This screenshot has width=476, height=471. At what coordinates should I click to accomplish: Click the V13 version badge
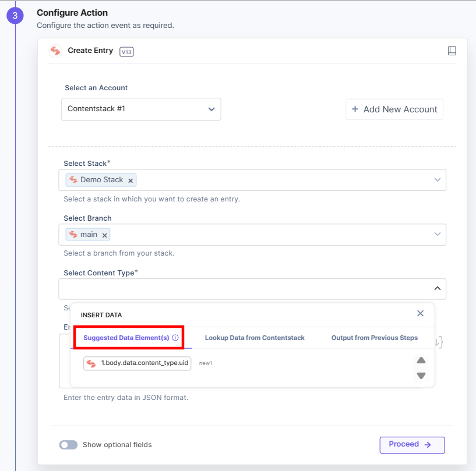[x=126, y=52]
